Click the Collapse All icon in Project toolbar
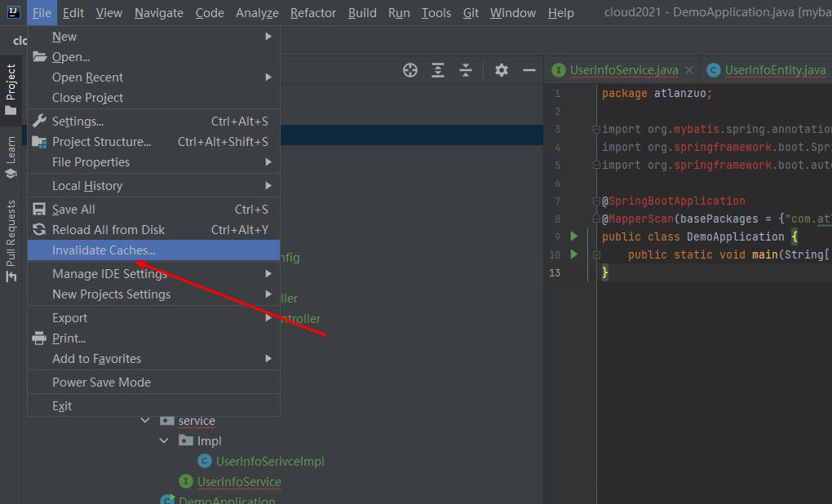Viewport: 832px width, 504px height. click(466, 70)
